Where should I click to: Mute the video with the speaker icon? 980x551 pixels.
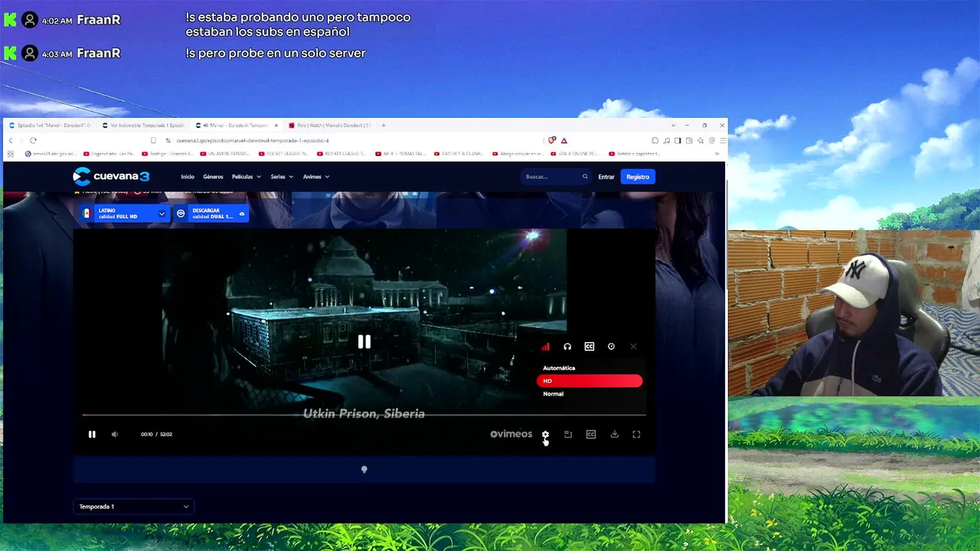point(115,434)
